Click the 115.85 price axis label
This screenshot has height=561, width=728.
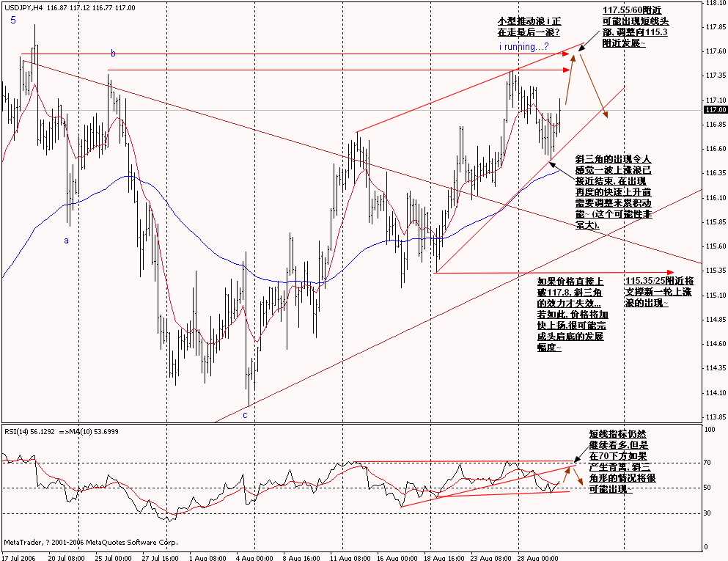716,222
